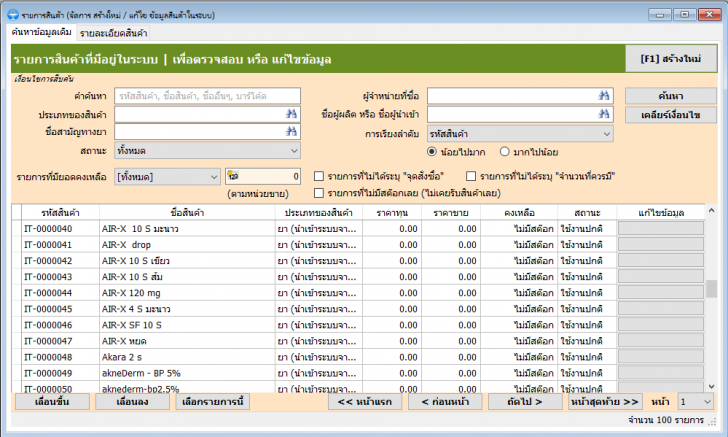Click the [F1] สร้างใหม่ button
Image resolution: width=728 pixels, height=437 pixels.
[670, 59]
